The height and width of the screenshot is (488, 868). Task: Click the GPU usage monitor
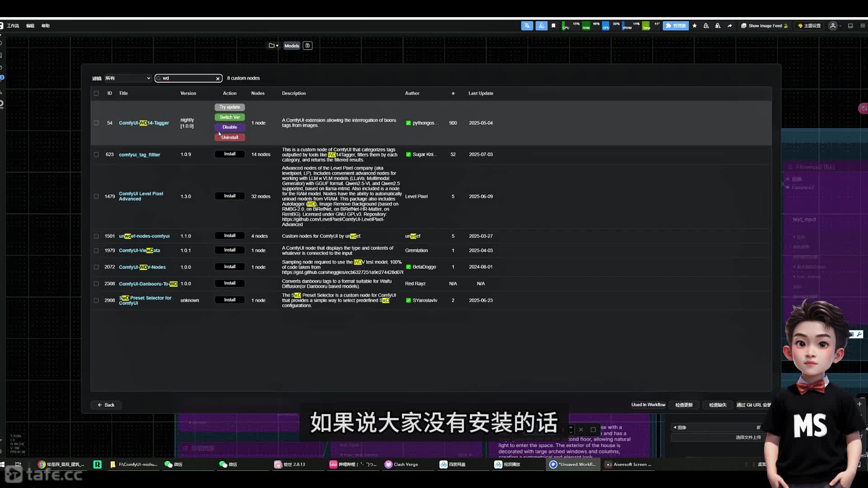point(611,26)
